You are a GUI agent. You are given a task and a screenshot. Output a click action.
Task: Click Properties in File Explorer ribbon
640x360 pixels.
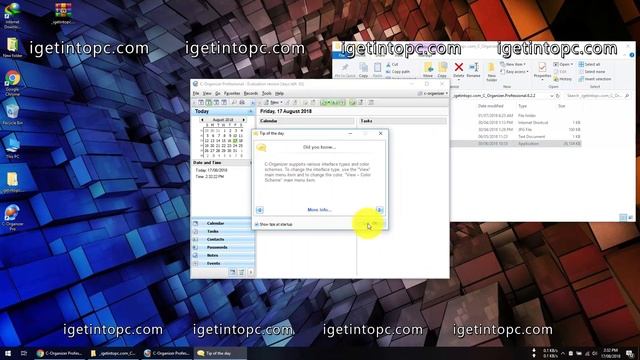tap(542, 70)
